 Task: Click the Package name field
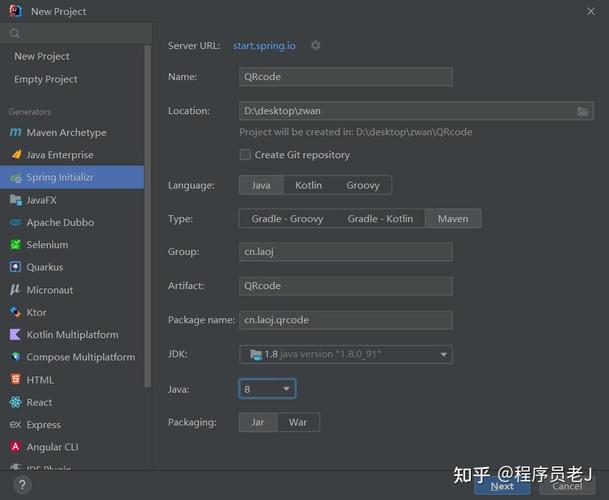346,320
